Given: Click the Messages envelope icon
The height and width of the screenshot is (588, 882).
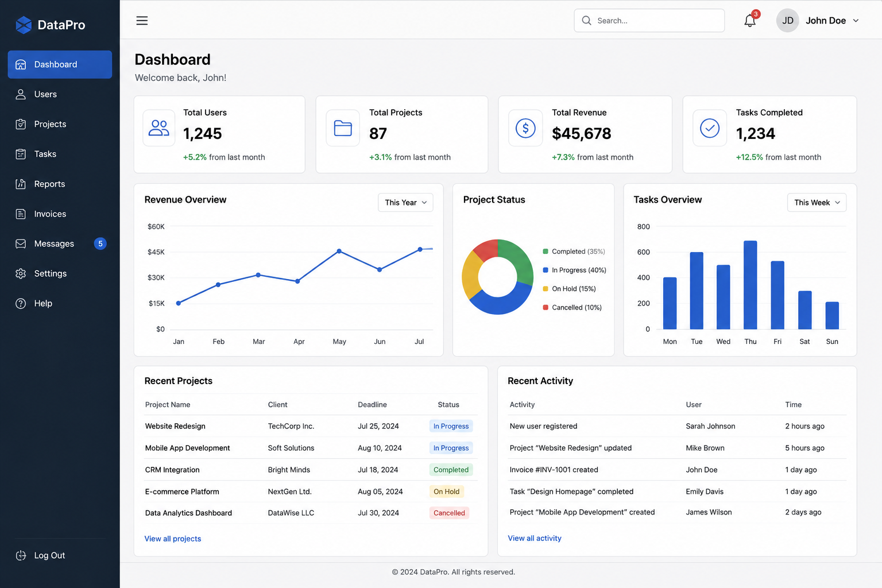Looking at the screenshot, I should 21,243.
